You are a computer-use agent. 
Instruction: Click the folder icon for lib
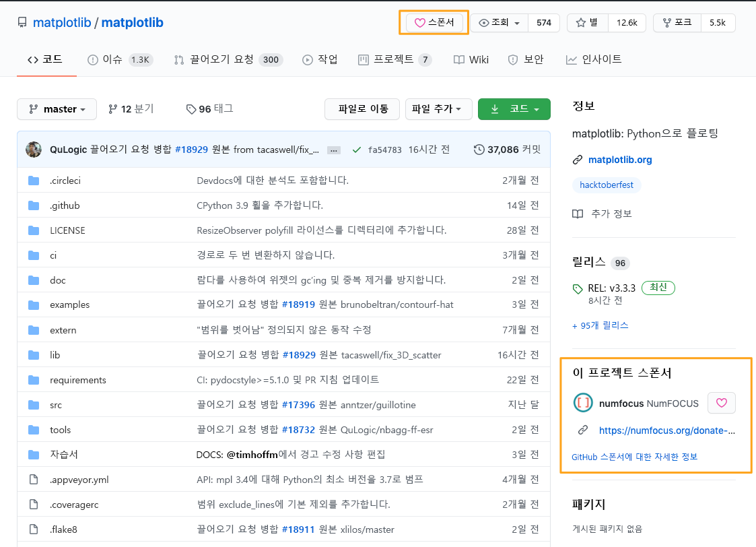[34, 355]
